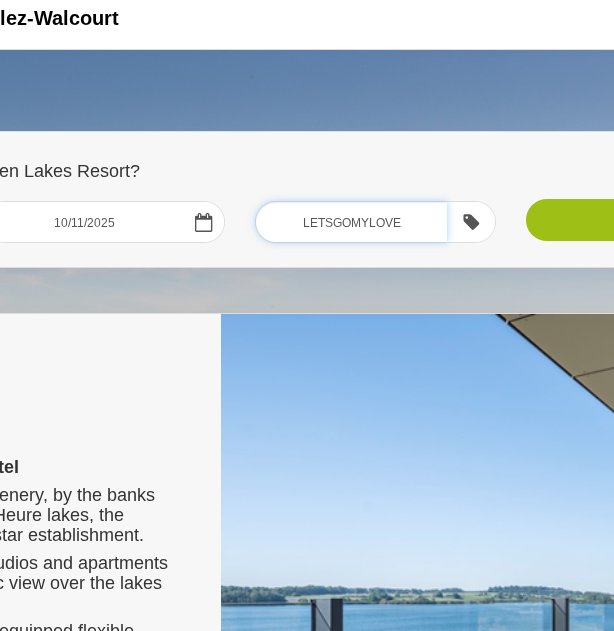Open the lake view balcony photo

417,472
